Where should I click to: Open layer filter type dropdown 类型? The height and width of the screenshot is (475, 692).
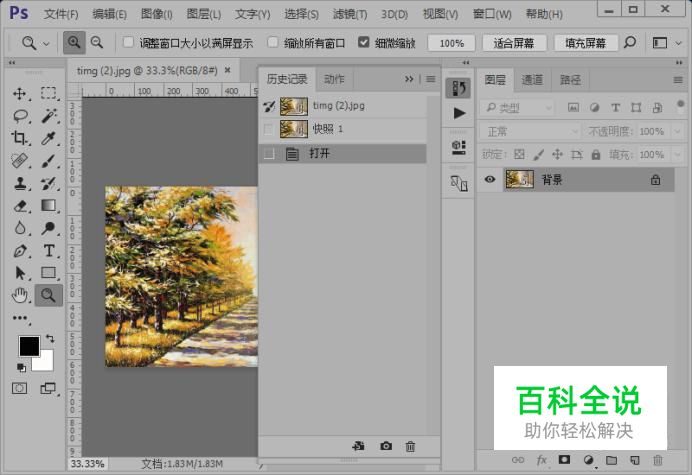point(519,107)
